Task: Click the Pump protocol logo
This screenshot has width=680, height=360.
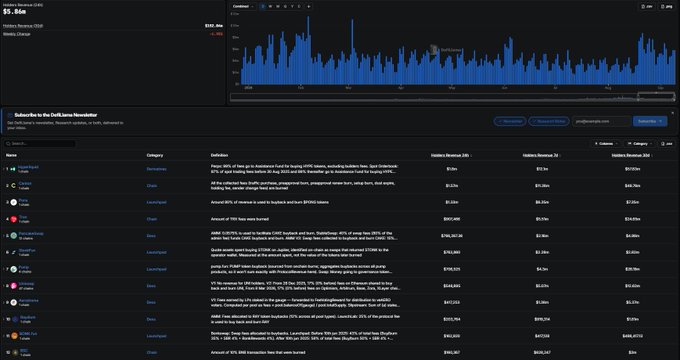Action: [x=13, y=269]
